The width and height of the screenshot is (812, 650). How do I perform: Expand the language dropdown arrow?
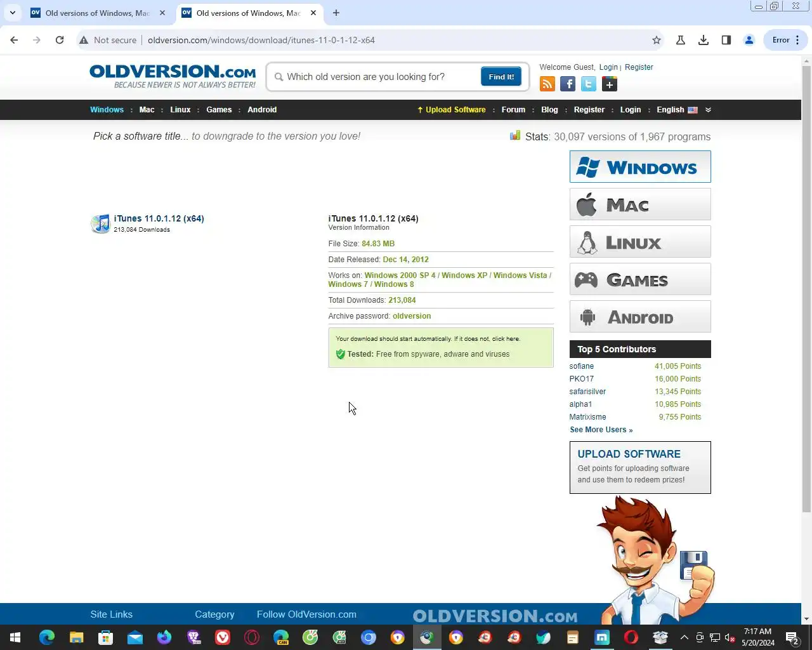pyautogui.click(x=708, y=110)
